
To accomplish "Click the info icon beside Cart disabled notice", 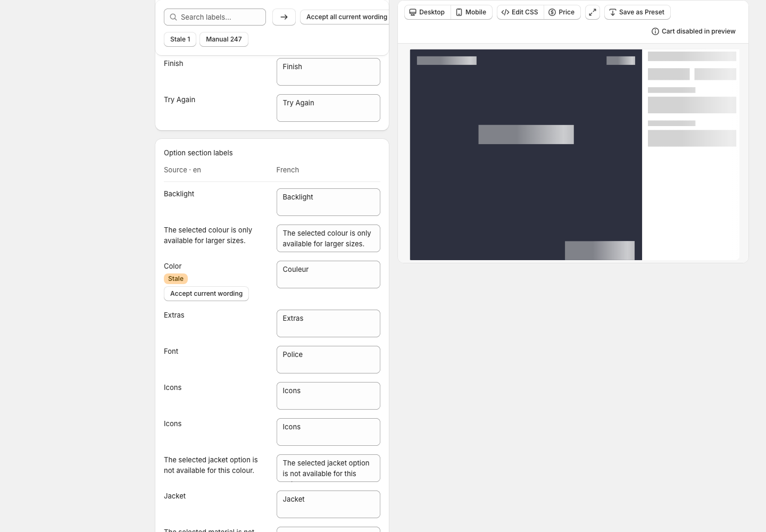I will pyautogui.click(x=655, y=31).
